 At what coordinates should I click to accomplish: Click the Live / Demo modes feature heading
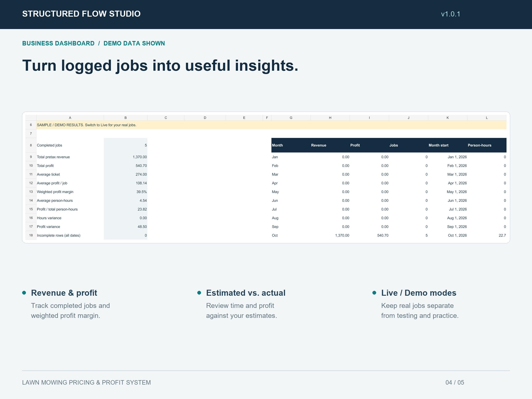(x=419, y=293)
